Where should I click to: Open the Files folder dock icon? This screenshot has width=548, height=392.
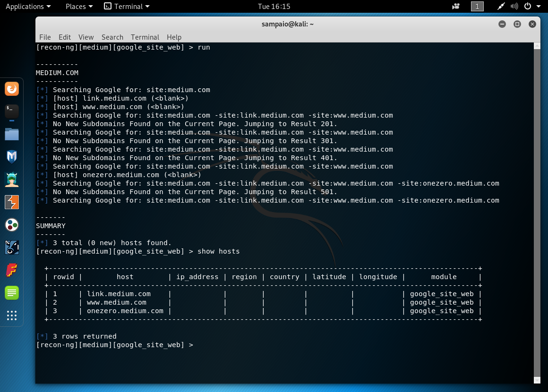coord(11,134)
